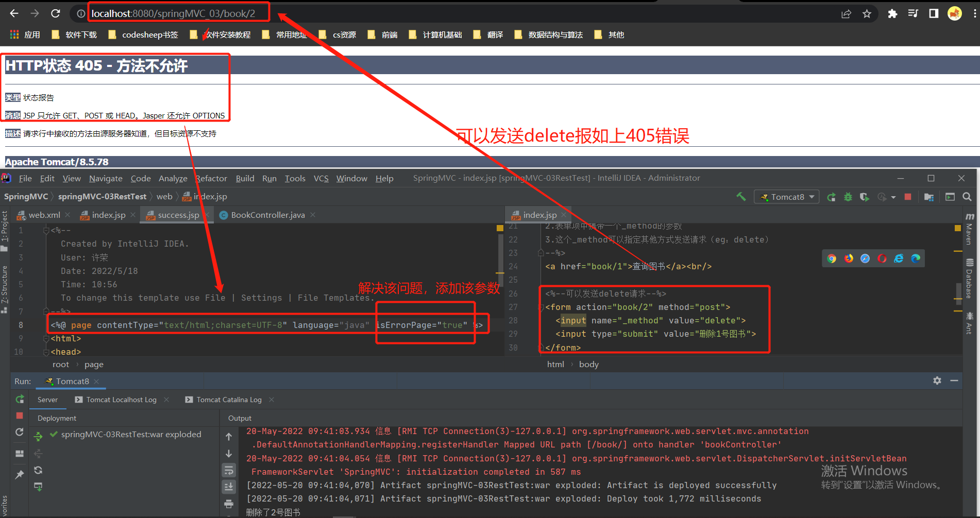Open the Refactor menu
This screenshot has height=518, width=980.
211,178
